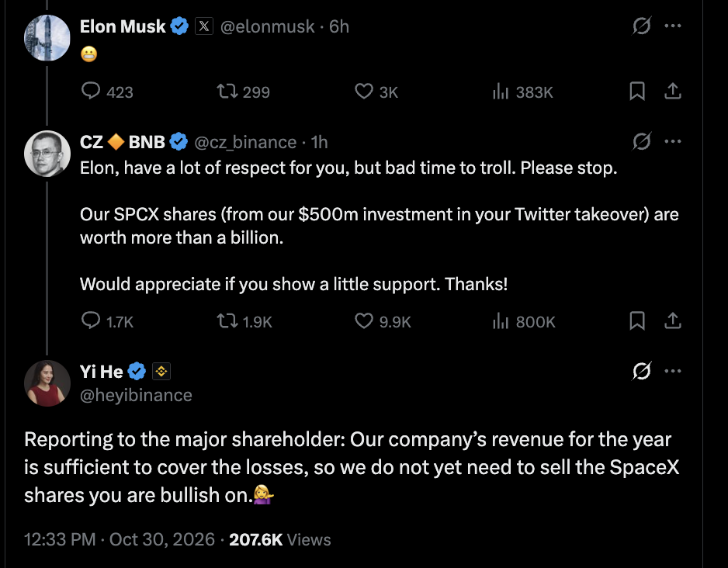Share CZ BNB's post
Image resolution: width=728 pixels, height=568 pixels.
coord(672,320)
